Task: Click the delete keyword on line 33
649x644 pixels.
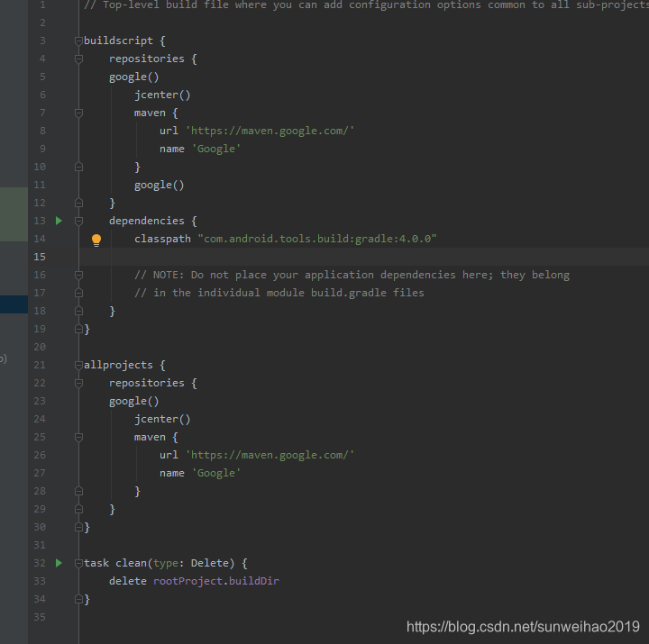Action: [127, 581]
